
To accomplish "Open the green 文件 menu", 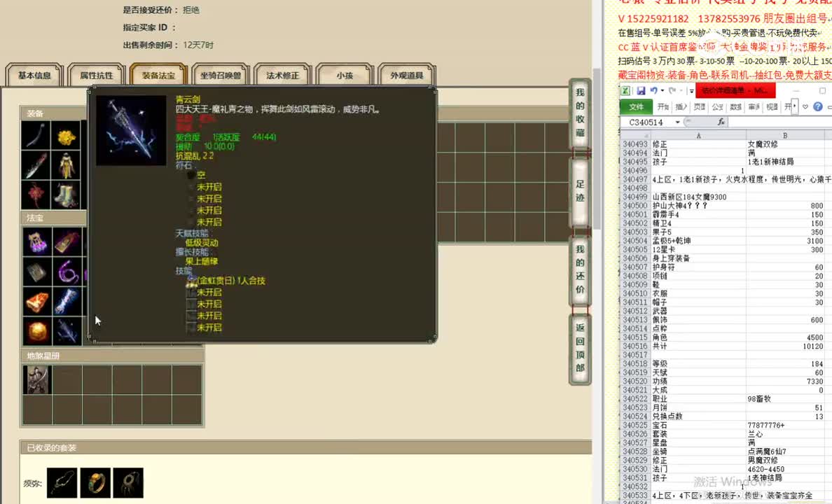I will pyautogui.click(x=636, y=107).
